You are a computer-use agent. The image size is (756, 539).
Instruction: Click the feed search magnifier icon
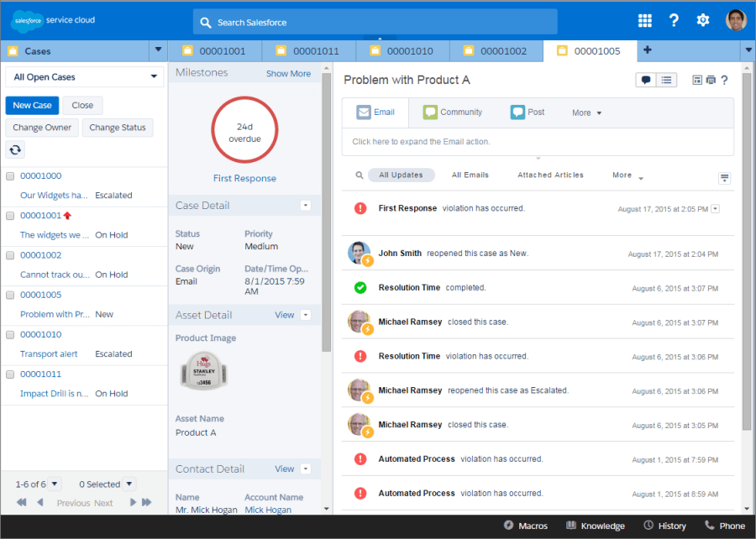pyautogui.click(x=360, y=175)
